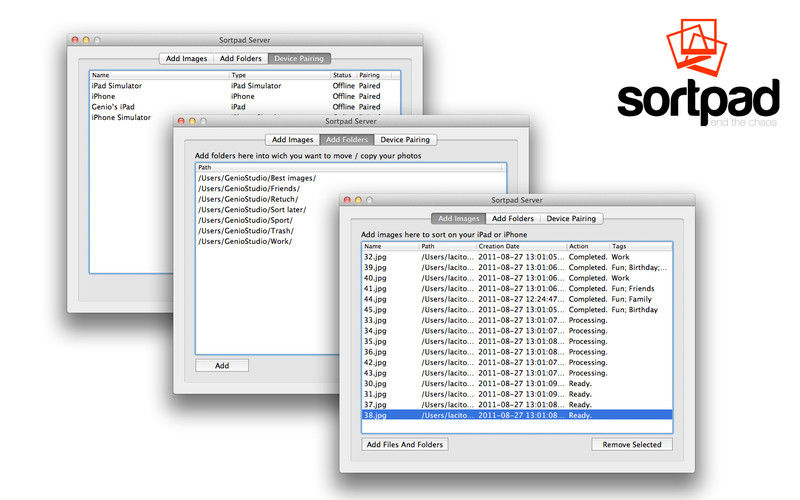Sort by Creation Date column header
Screen dimensions: 800x500
pos(521,246)
